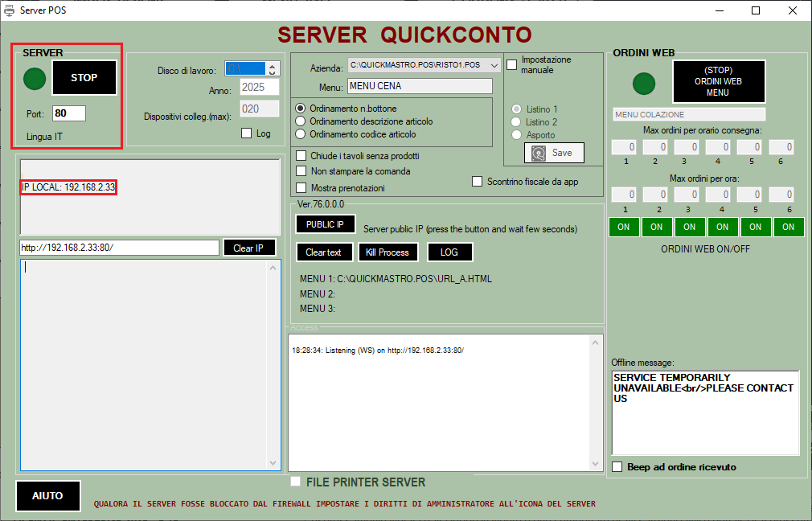This screenshot has height=521, width=812.
Task: Tick Chiude i tavoli senza prodotti
Action: [x=301, y=155]
